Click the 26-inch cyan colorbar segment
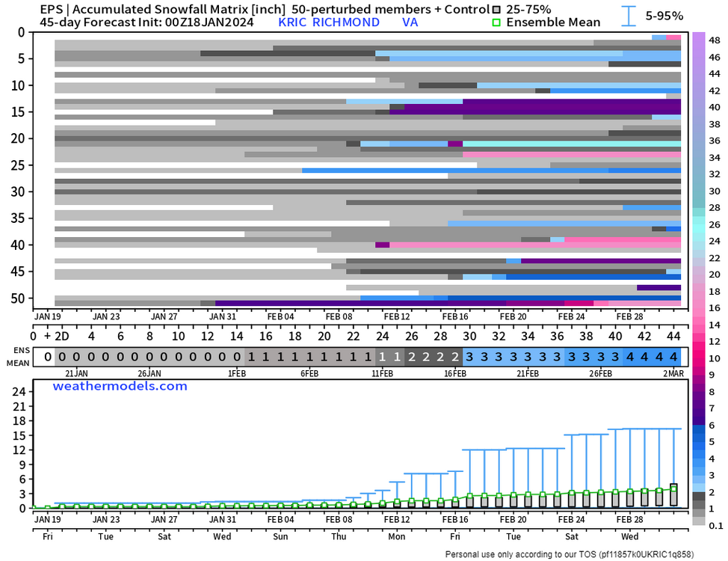 pyautogui.click(x=699, y=224)
